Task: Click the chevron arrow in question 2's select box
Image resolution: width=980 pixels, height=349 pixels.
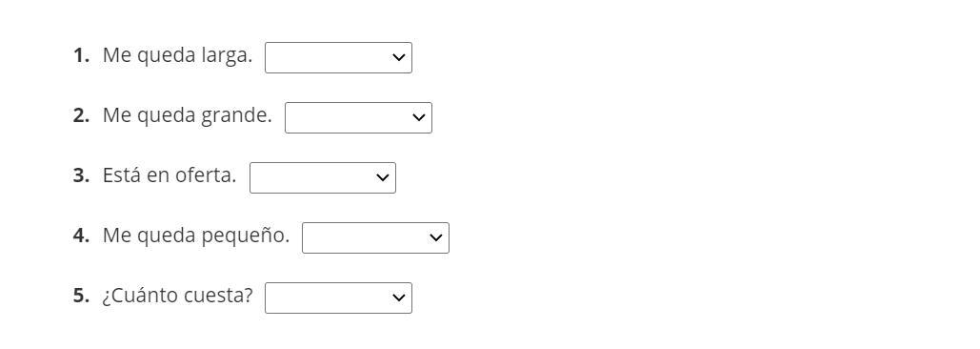Action: click(x=419, y=117)
